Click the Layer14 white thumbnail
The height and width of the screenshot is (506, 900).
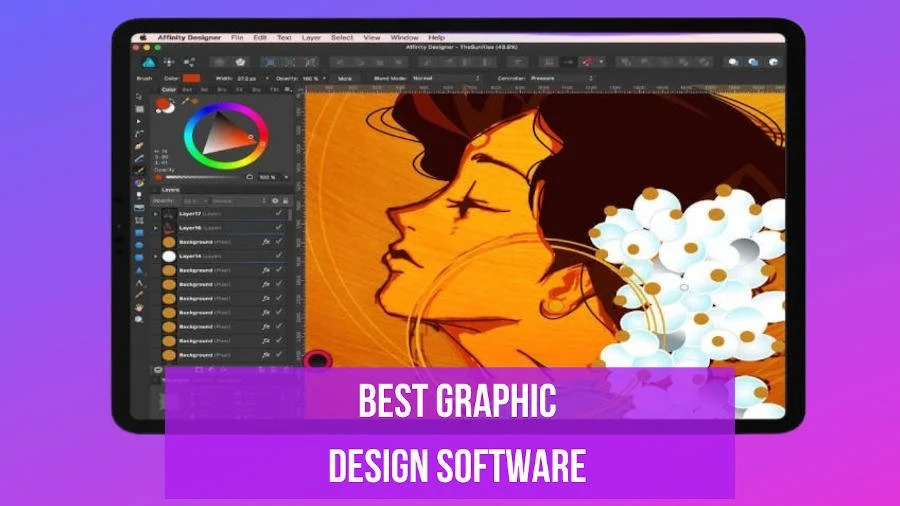(169, 256)
